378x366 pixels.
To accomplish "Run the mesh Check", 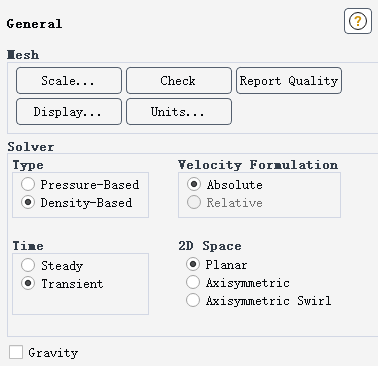I will point(179,81).
